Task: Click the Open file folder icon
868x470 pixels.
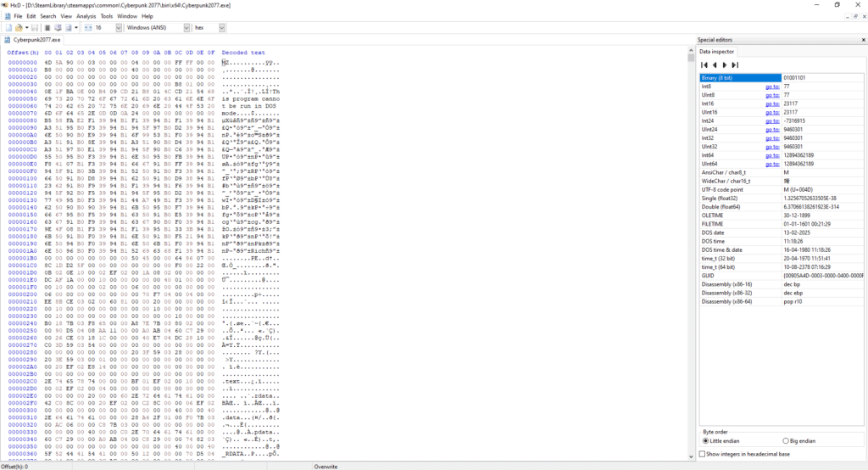Action: point(18,28)
